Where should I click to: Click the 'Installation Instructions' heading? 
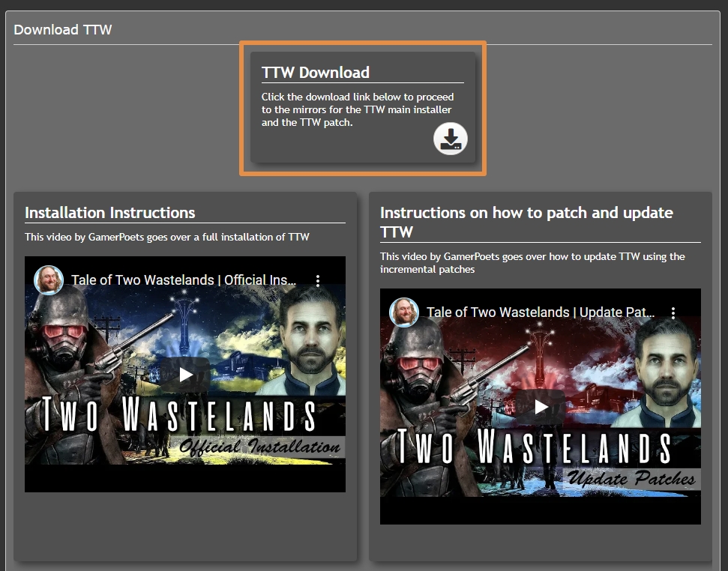pyautogui.click(x=110, y=213)
